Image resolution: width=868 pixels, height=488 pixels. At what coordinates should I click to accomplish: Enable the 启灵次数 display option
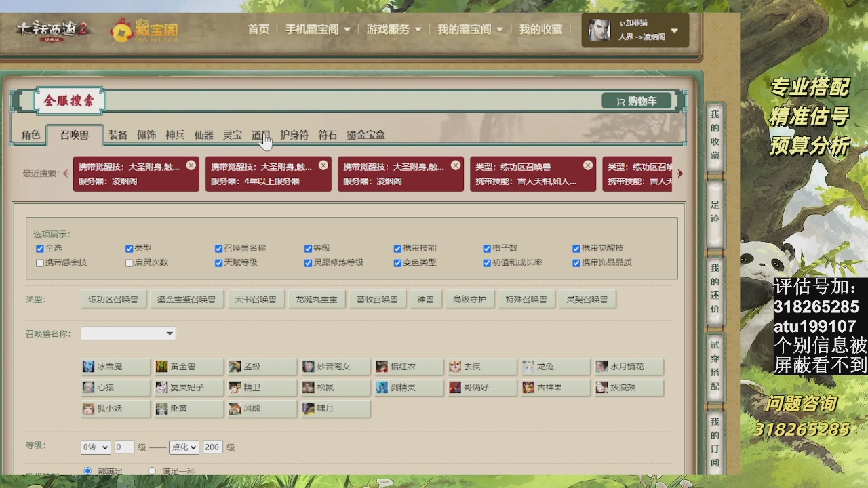coord(130,263)
